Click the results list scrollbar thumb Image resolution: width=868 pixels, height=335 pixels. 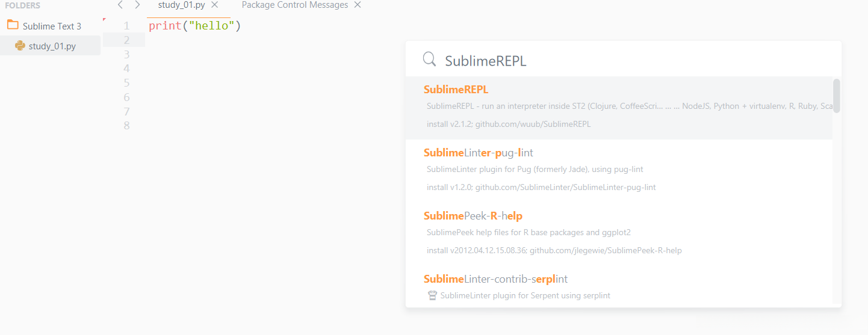(x=836, y=96)
